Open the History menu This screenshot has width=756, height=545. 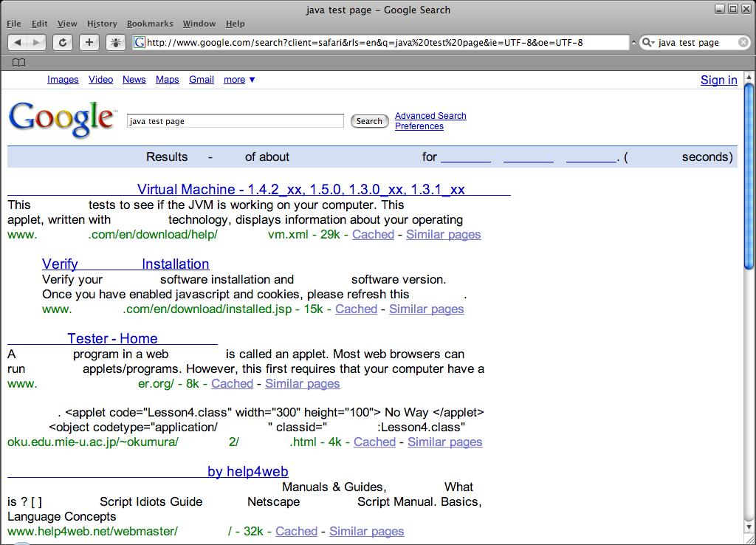[x=102, y=24]
